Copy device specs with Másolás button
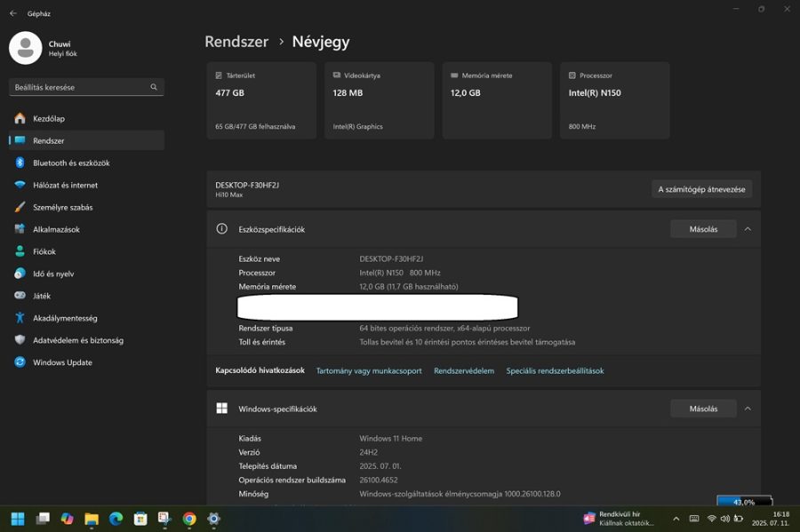Image resolution: width=800 pixels, height=532 pixels. point(703,229)
